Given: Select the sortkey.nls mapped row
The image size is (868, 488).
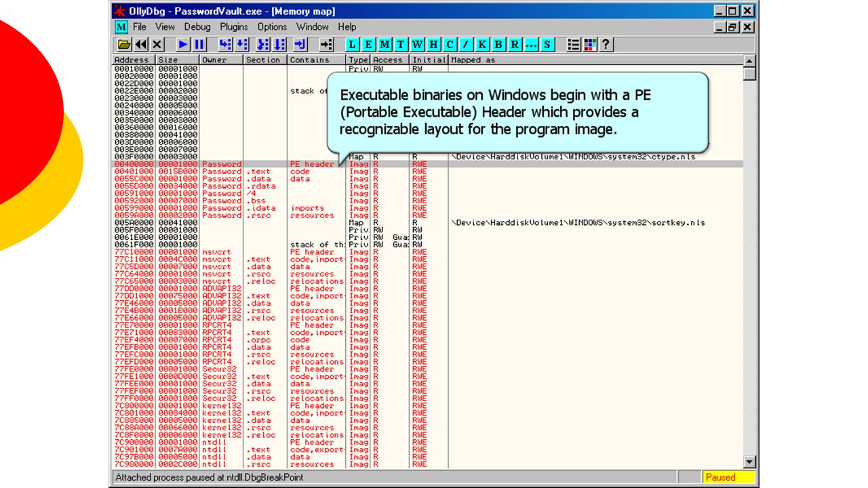Looking at the screenshot, I should (x=427, y=222).
